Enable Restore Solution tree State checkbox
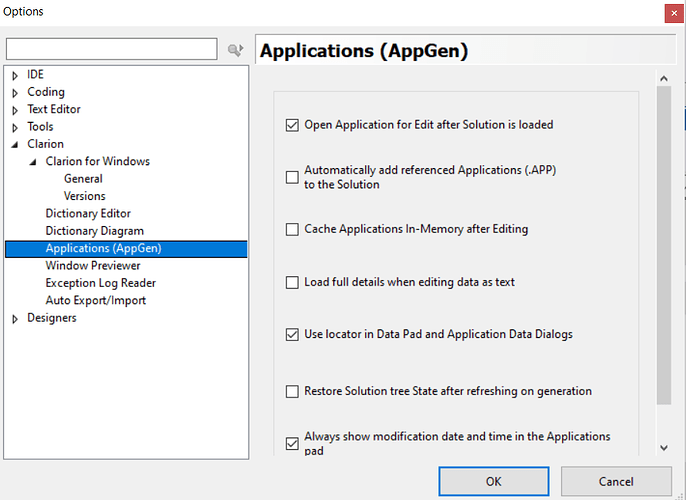Screen dimensions: 686x500 (292, 391)
